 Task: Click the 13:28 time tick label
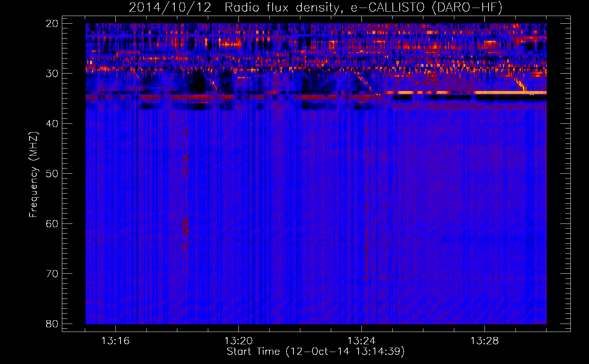click(485, 341)
